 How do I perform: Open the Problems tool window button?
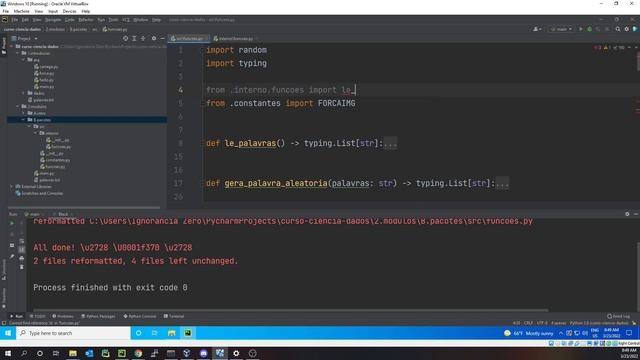pos(62,316)
